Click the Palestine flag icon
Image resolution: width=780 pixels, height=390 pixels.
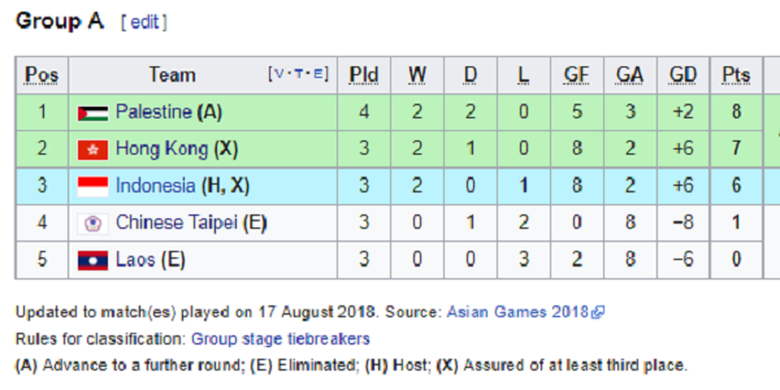pos(93,113)
